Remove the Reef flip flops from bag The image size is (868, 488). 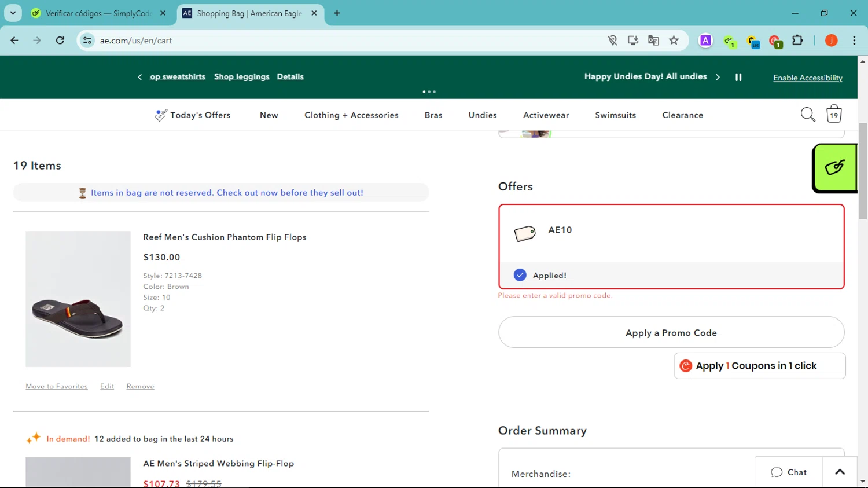[x=140, y=387]
